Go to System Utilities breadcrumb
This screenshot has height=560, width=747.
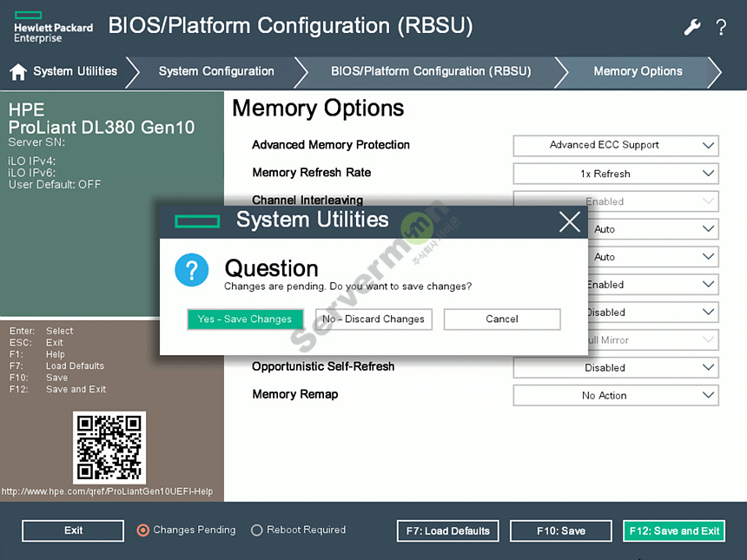click(75, 71)
